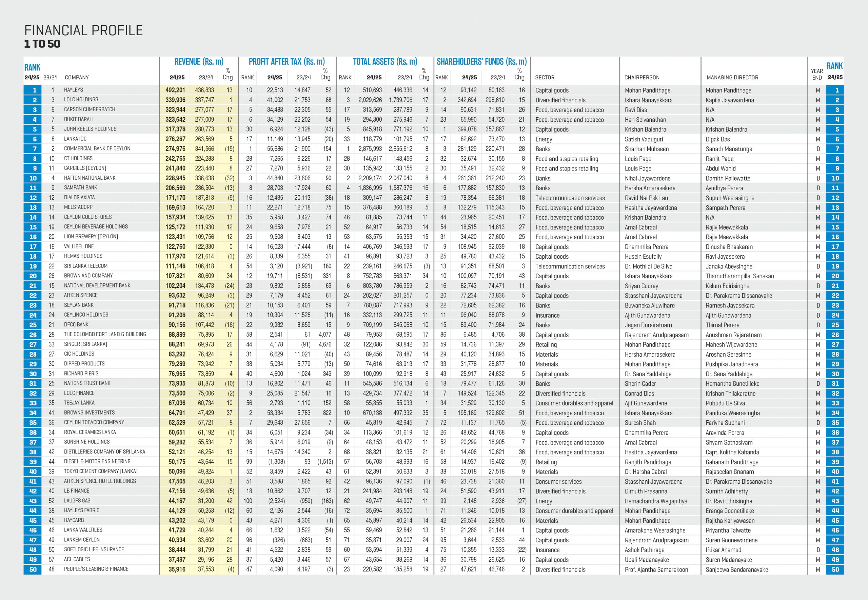
Task: Click the PROFIT AFTER TAX column heading
Action: click(x=287, y=62)
